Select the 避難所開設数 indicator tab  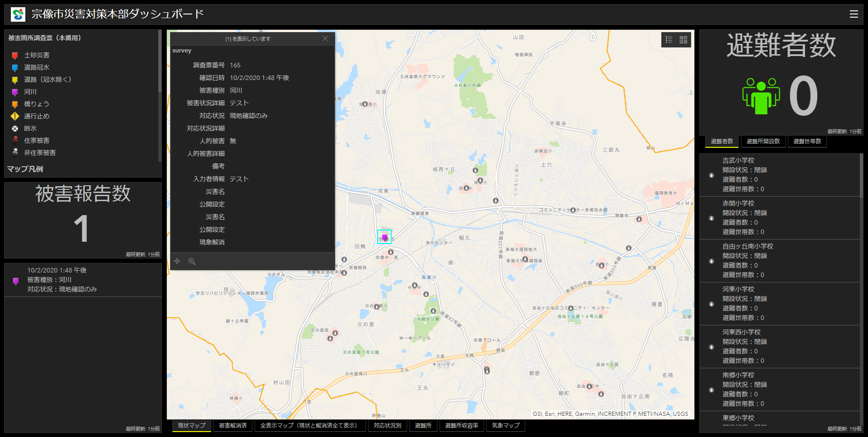tap(763, 141)
